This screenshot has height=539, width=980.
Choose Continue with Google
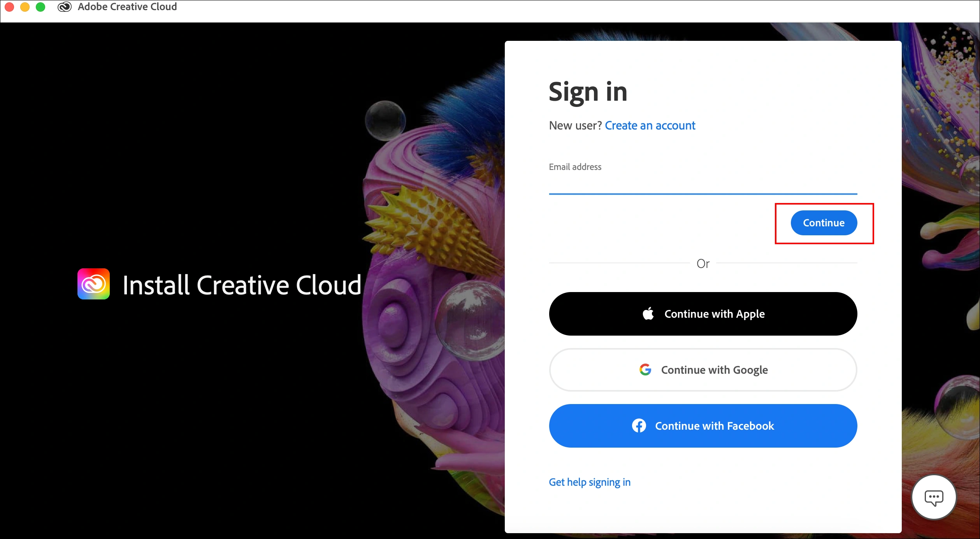(703, 370)
